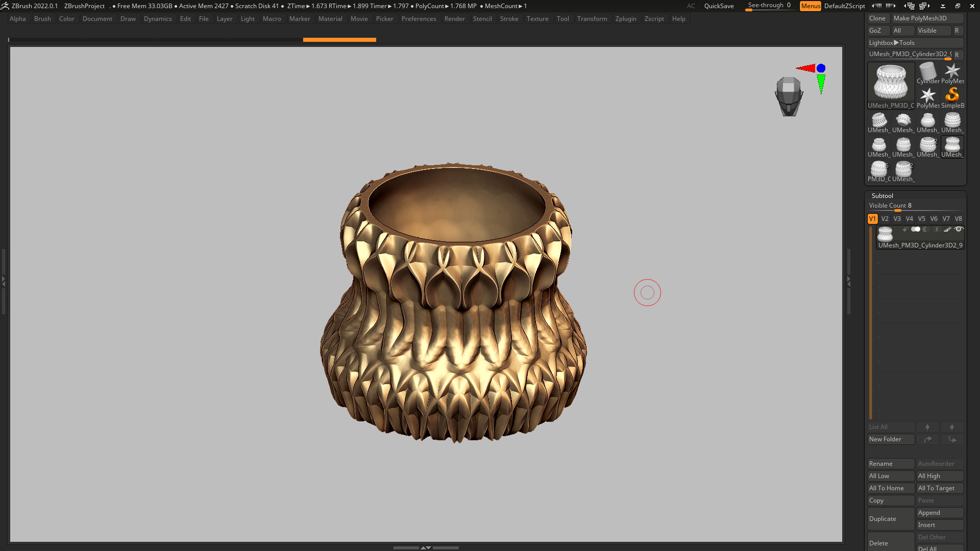The image size is (980, 551).
Task: Activate visibility set V2
Action: click(x=885, y=219)
